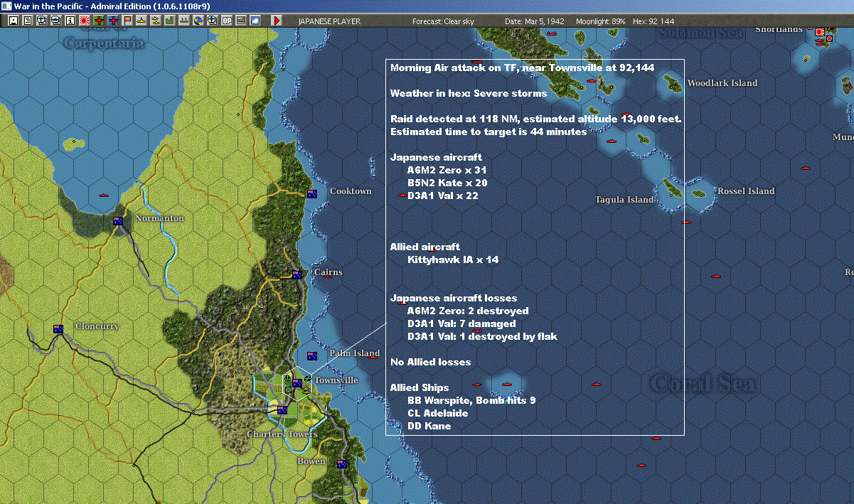Click the orange flag toolbar icon

[x=128, y=21]
